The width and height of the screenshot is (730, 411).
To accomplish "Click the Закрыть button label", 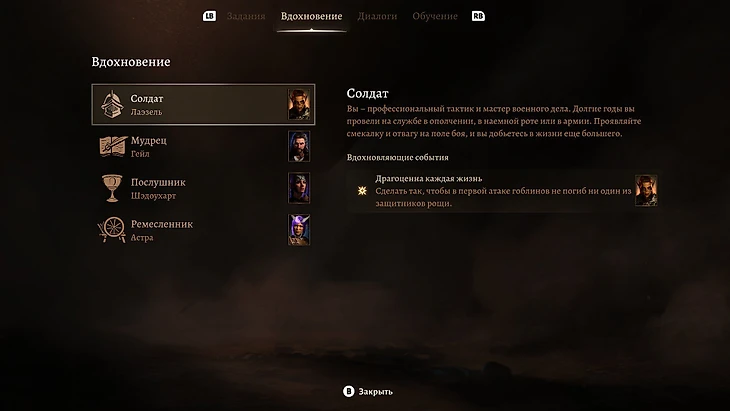I will 375,392.
